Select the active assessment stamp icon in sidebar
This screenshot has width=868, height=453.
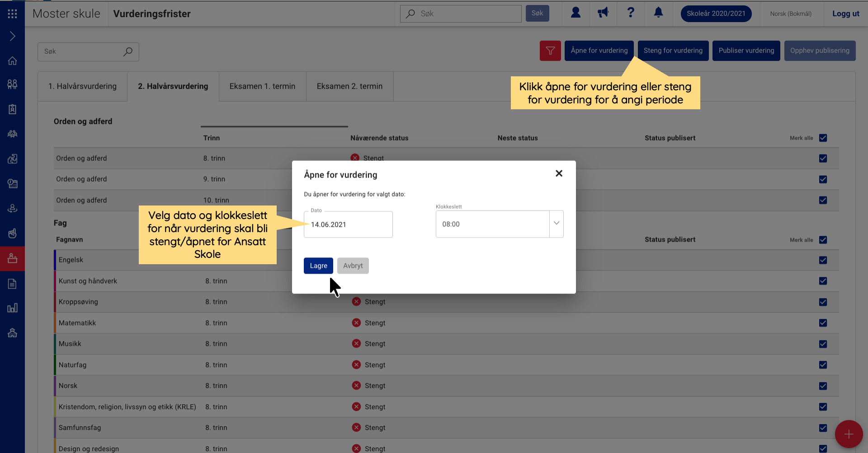12,258
